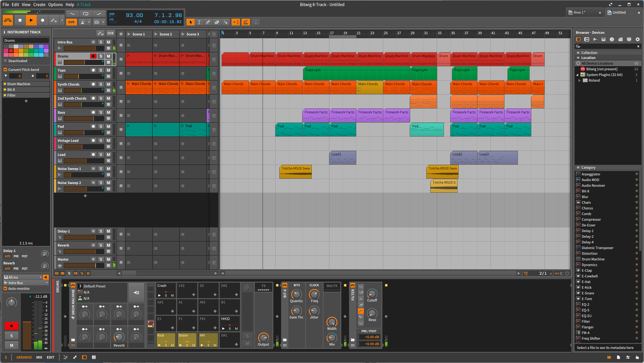Arm record on the Lead track
Viewport: 644px width, 363px height.
[x=93, y=155]
